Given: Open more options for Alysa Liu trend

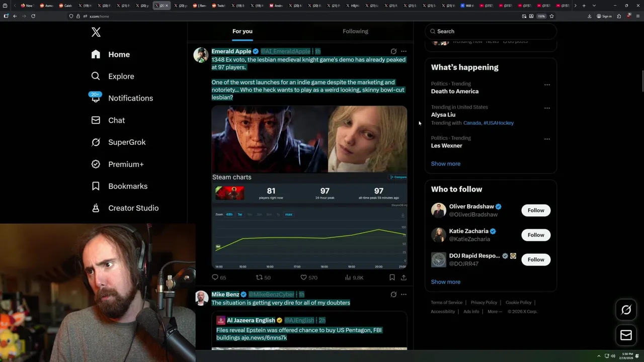Looking at the screenshot, I should pyautogui.click(x=547, y=108).
